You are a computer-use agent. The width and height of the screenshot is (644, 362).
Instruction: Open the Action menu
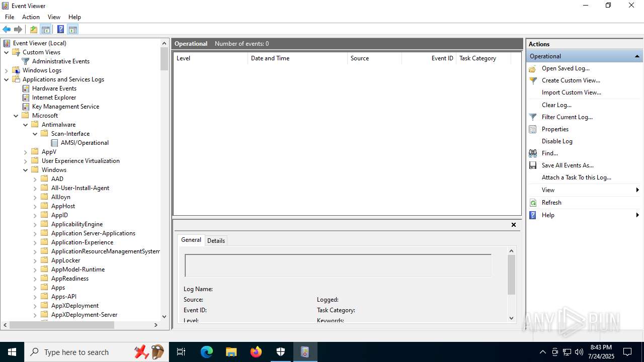(31, 17)
